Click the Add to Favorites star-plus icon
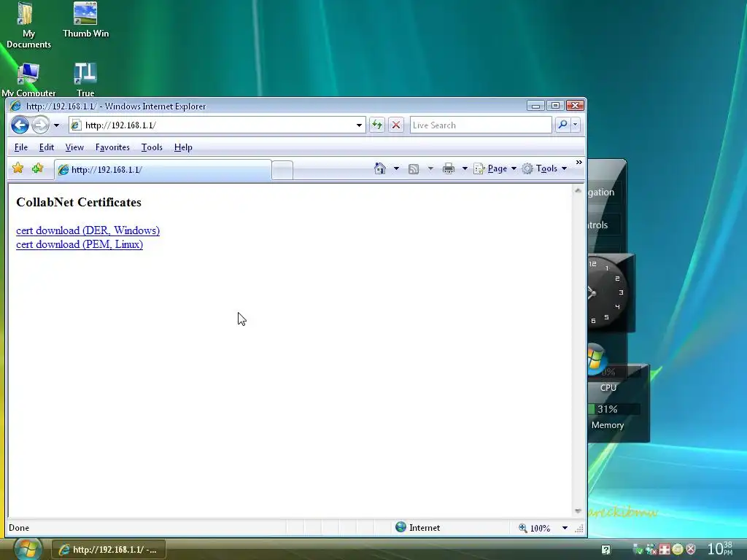747x560 pixels. (x=38, y=168)
